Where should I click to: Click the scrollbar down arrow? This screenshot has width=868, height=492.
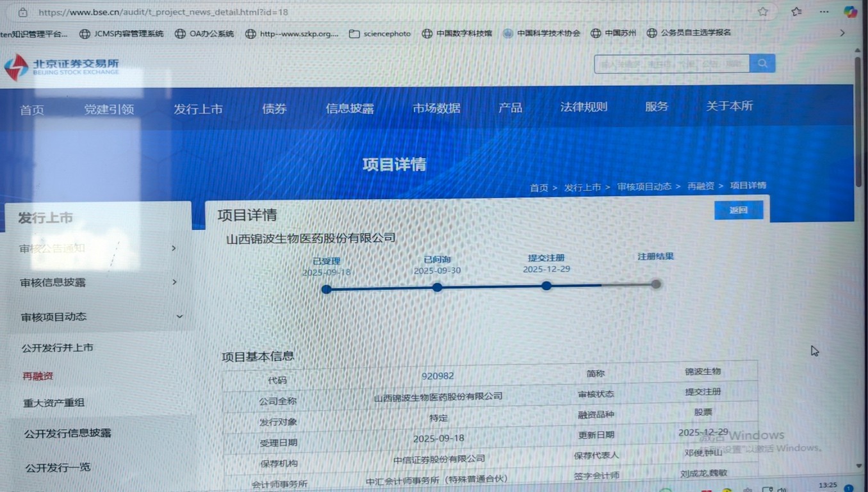[859, 466]
